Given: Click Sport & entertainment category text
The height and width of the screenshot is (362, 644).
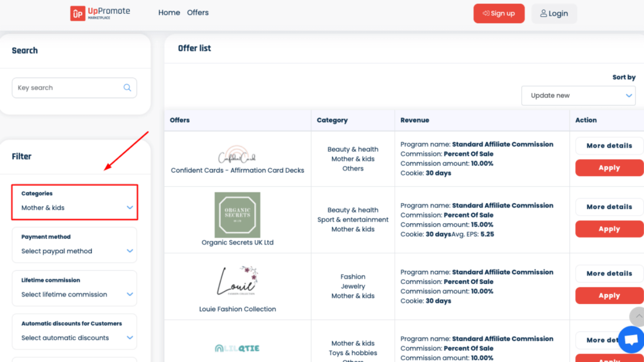Looking at the screenshot, I should pos(353,219).
